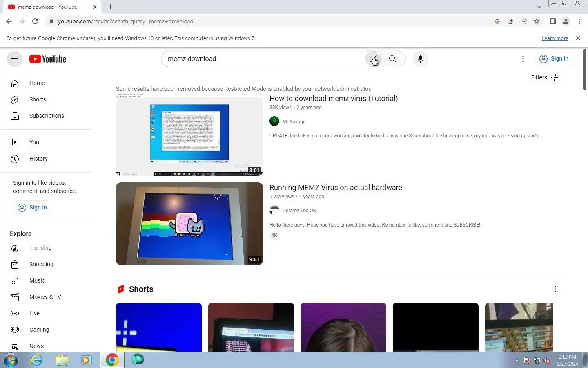Screen dimensions: 588x368
Task: Toggle Chrome side panel
Action: click(x=552, y=21)
